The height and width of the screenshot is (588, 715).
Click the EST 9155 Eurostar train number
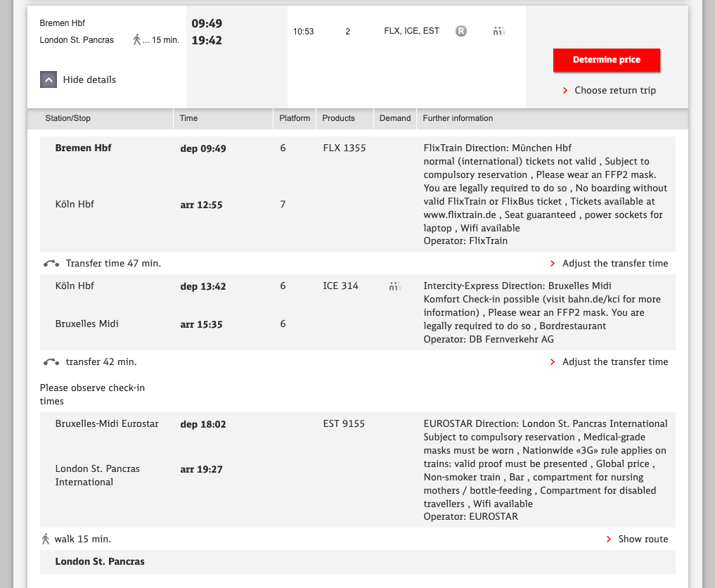(x=344, y=424)
